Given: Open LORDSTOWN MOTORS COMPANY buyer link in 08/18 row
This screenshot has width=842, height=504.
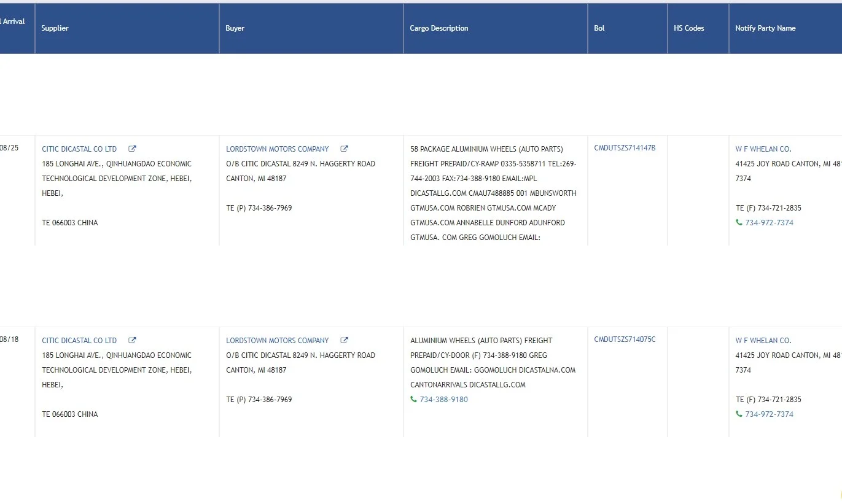Looking at the screenshot, I should tap(278, 340).
